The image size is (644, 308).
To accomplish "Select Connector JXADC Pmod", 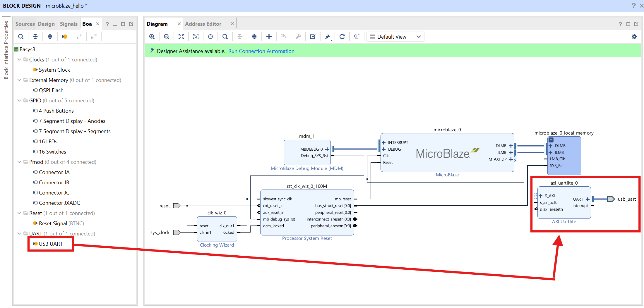I will [x=59, y=203].
